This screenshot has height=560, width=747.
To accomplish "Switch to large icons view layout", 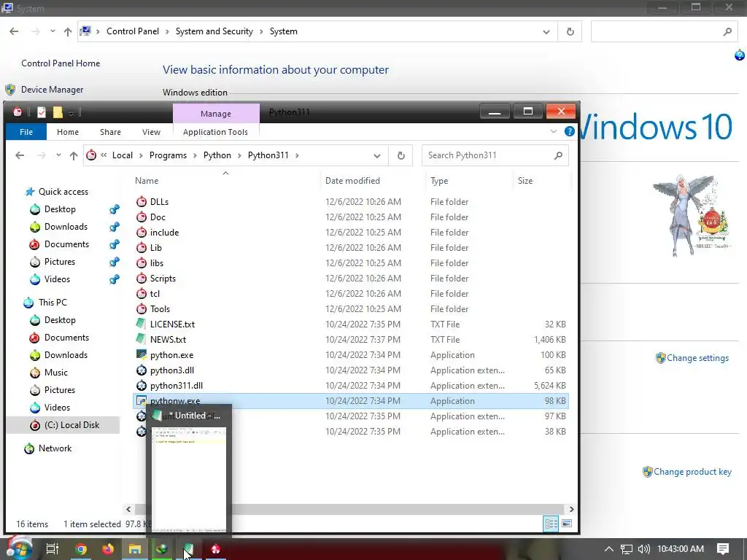I will tap(567, 524).
